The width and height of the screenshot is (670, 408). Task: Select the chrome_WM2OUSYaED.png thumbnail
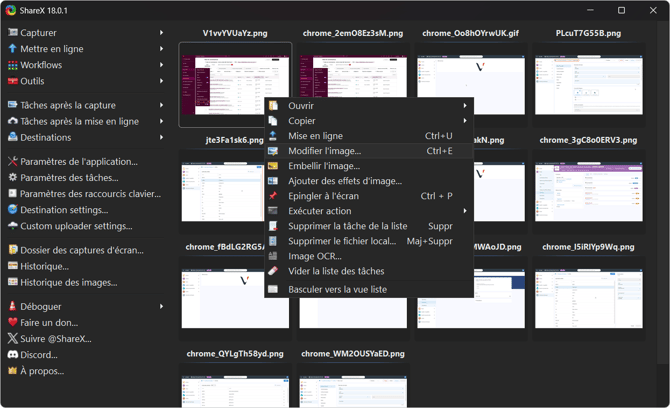(353, 391)
